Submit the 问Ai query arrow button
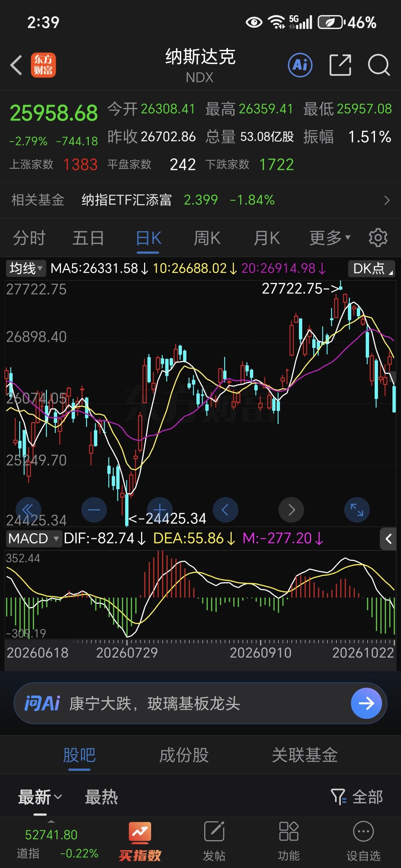The width and height of the screenshot is (401, 868). coord(366,703)
